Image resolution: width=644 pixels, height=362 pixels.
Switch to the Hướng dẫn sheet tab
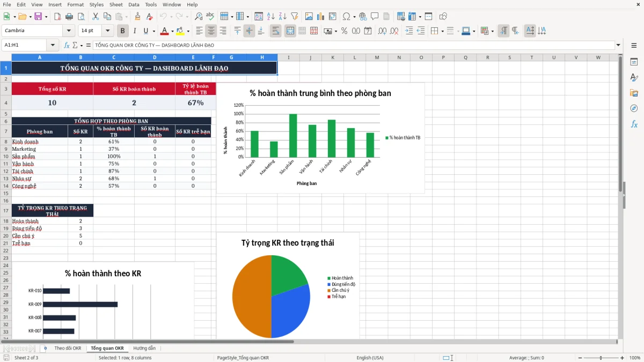coord(144,348)
